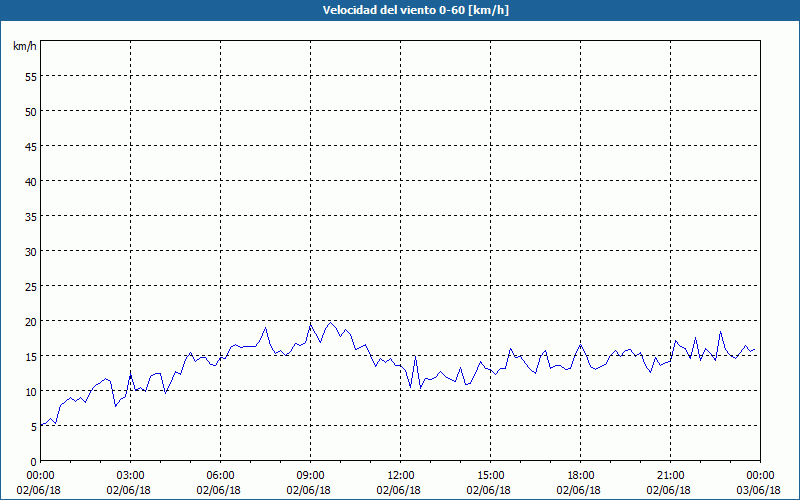Click the y-axis value 35

pos(31,216)
